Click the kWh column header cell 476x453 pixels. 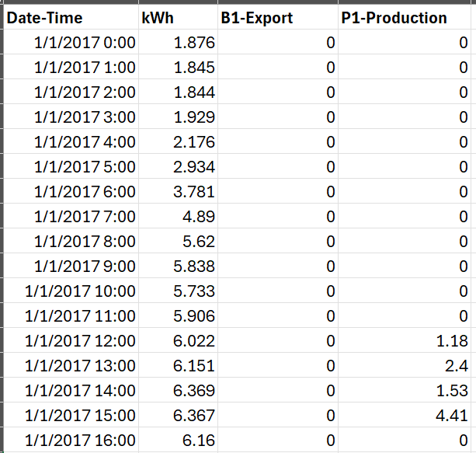(178, 18)
